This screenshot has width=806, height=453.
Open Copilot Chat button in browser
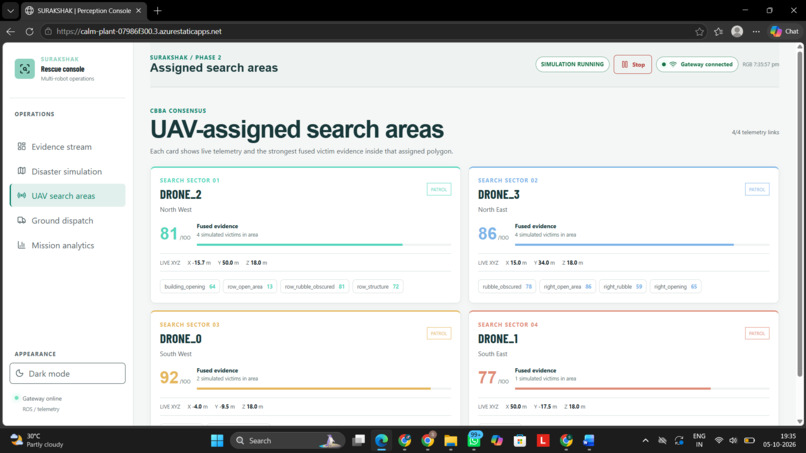point(784,31)
